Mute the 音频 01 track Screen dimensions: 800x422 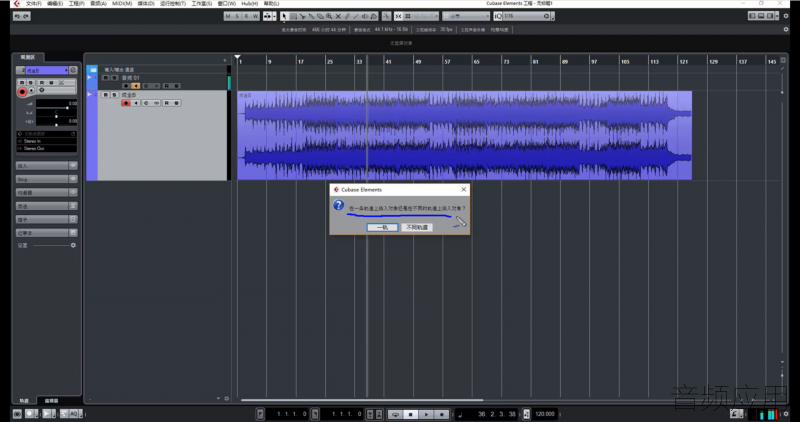106,78
